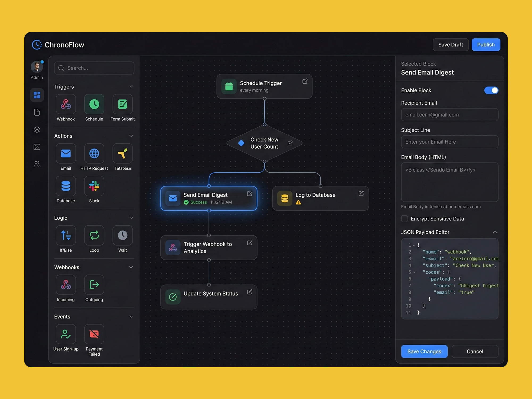Add a Schedule trigger block
The image size is (532, 399).
(94, 104)
